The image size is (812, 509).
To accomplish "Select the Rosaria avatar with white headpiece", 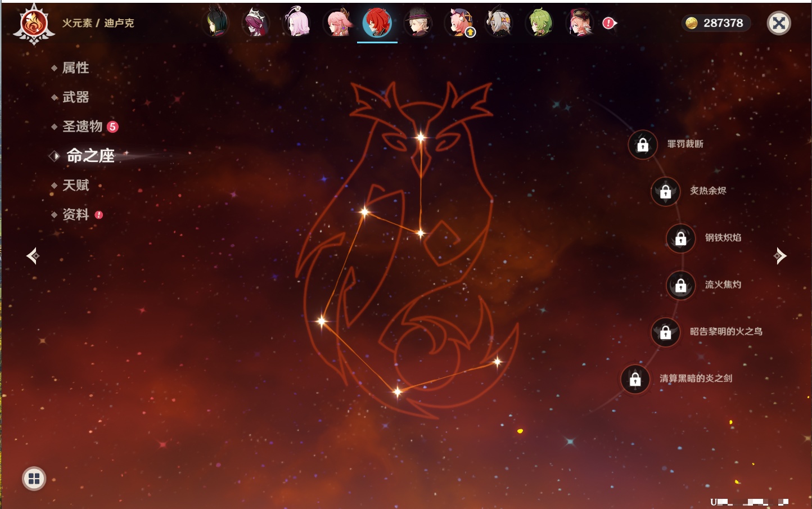I will (x=256, y=23).
